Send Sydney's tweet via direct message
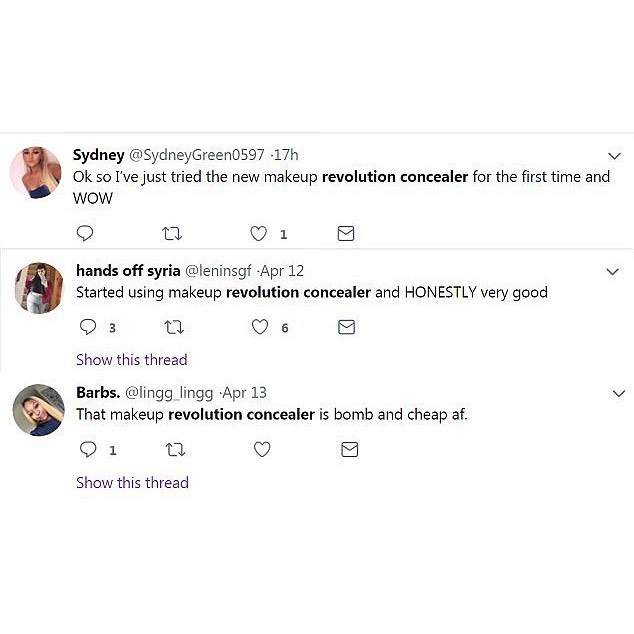The height and width of the screenshot is (634, 634). coord(346,233)
